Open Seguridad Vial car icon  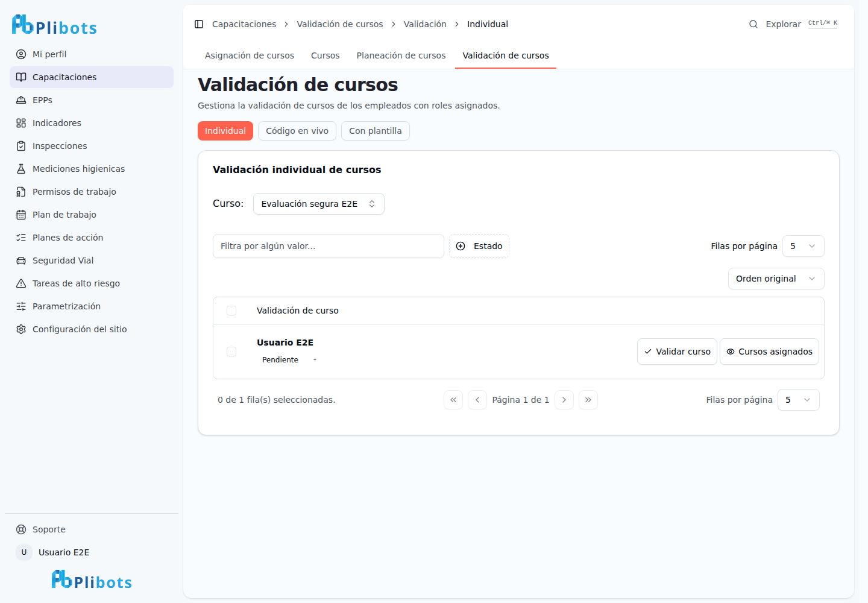coord(21,260)
